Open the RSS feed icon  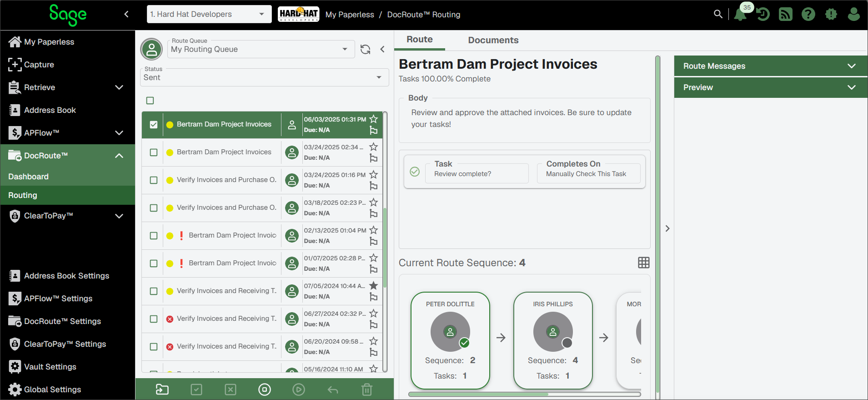point(786,14)
